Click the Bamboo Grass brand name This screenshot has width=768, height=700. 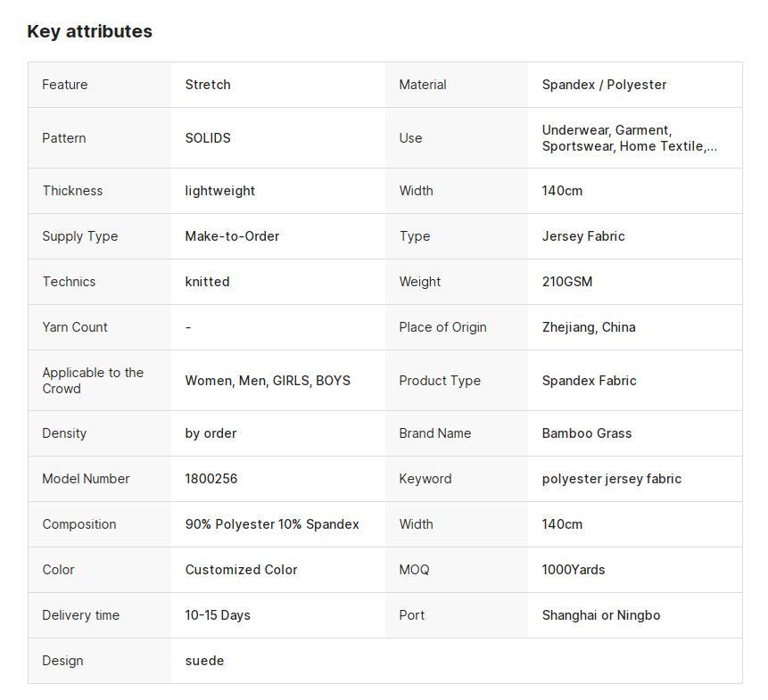[x=587, y=433]
